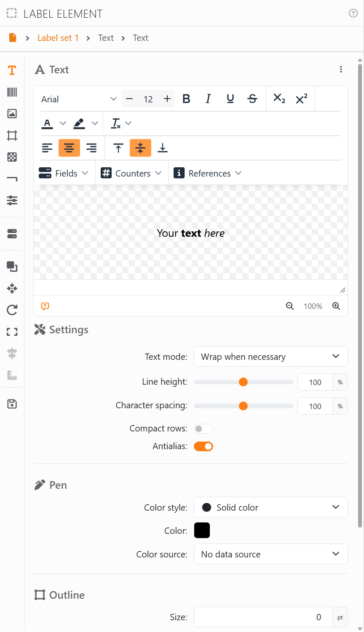Adjust the Line height slider
This screenshot has height=632, width=364.
(x=244, y=382)
